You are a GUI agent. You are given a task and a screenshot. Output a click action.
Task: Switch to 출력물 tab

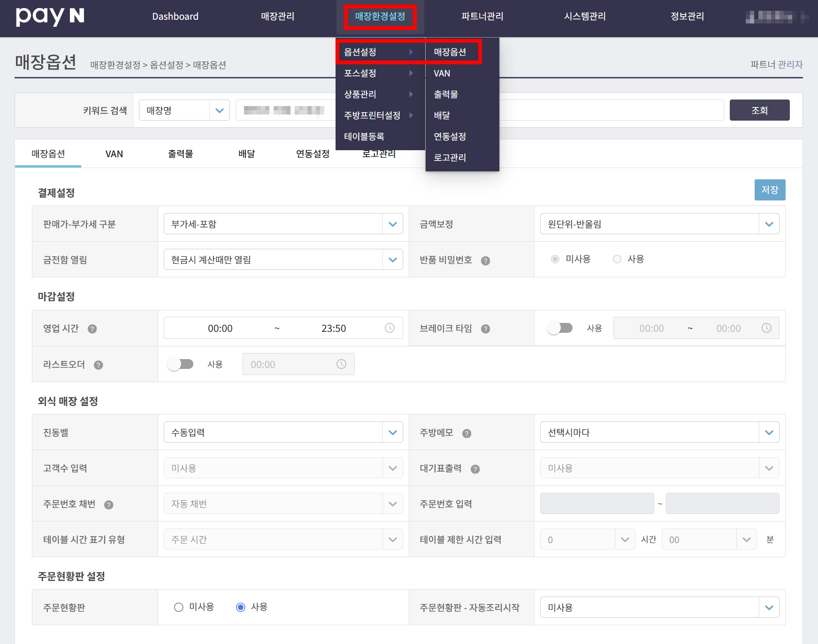[181, 154]
